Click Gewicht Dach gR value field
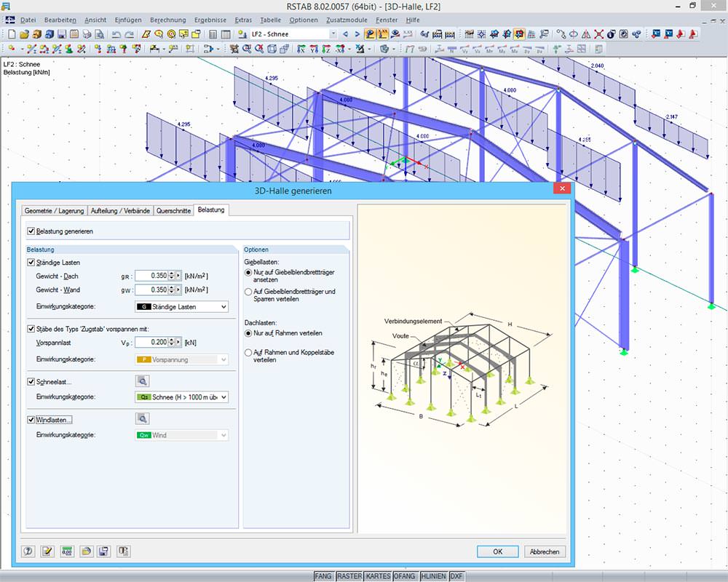The height and width of the screenshot is (582, 728). coord(151,276)
